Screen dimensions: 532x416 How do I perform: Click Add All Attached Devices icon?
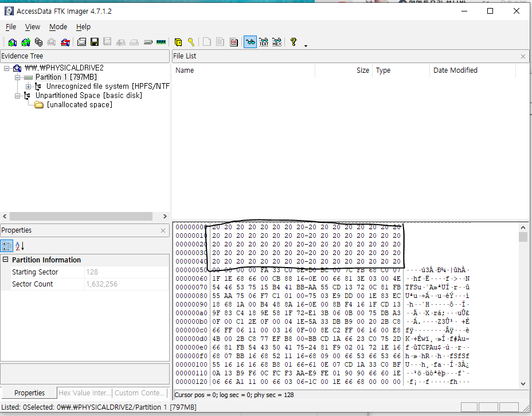tap(25, 42)
